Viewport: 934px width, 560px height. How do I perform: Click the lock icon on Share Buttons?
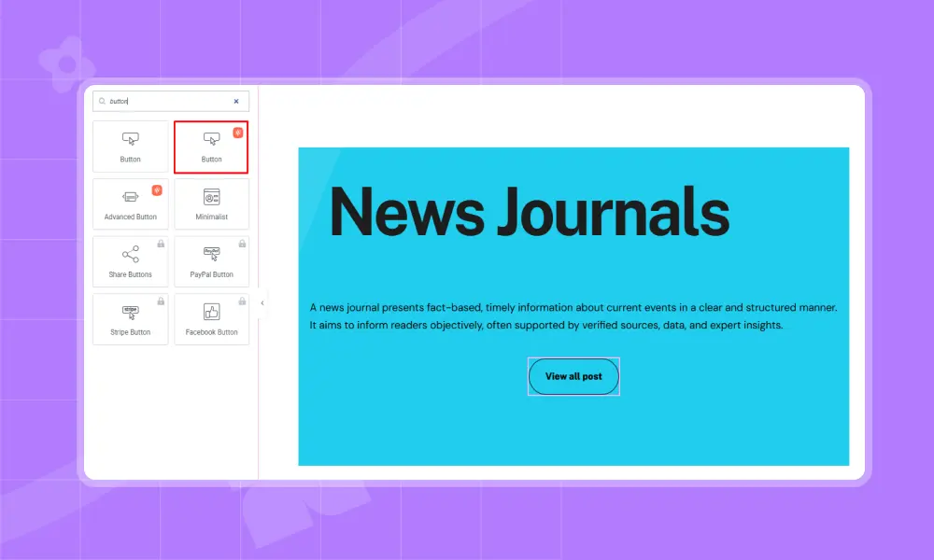[x=161, y=244]
